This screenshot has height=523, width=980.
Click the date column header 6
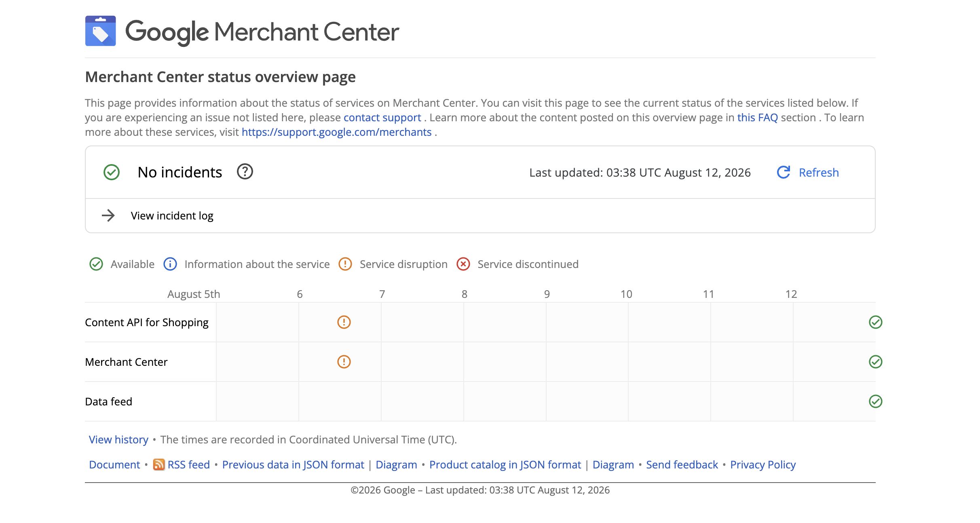[300, 294]
